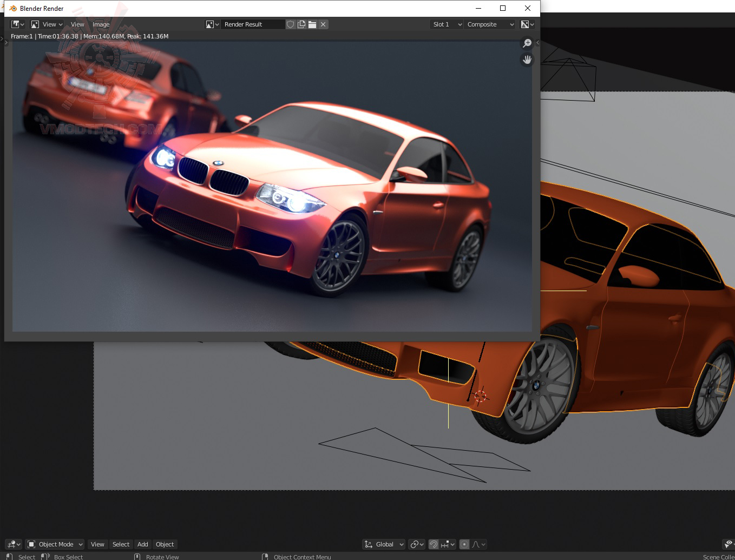Click the render stats text showing Frame:1

coord(90,36)
